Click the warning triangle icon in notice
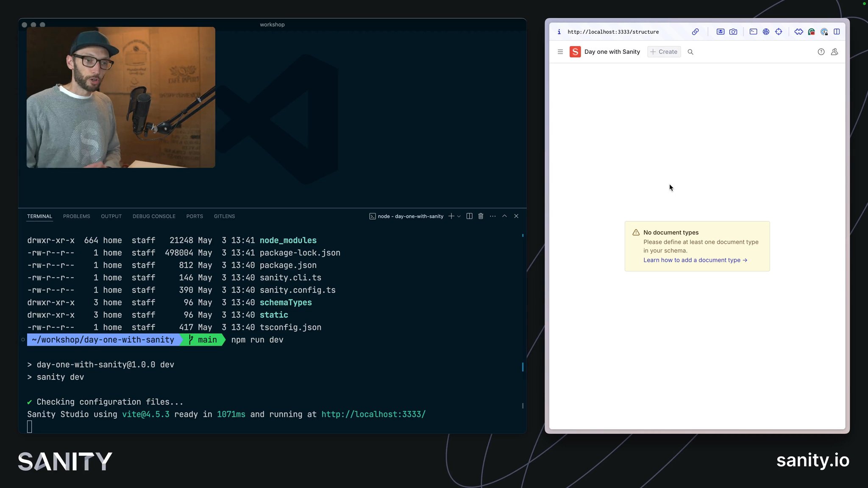 click(x=636, y=232)
